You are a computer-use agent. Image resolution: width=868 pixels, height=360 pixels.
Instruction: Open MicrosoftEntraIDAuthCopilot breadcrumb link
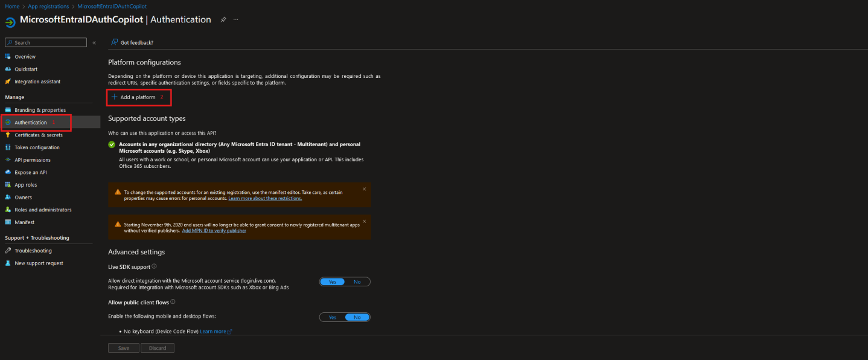(x=112, y=6)
